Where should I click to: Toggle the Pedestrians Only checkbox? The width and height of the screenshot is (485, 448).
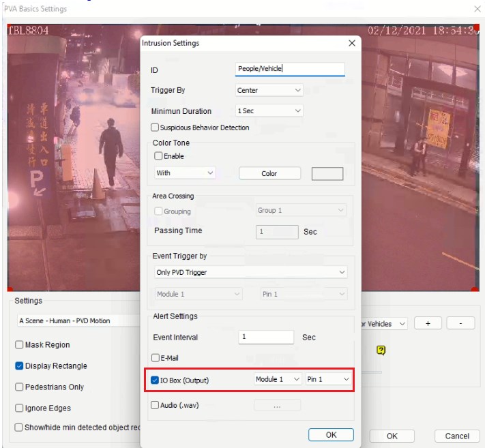coord(19,387)
